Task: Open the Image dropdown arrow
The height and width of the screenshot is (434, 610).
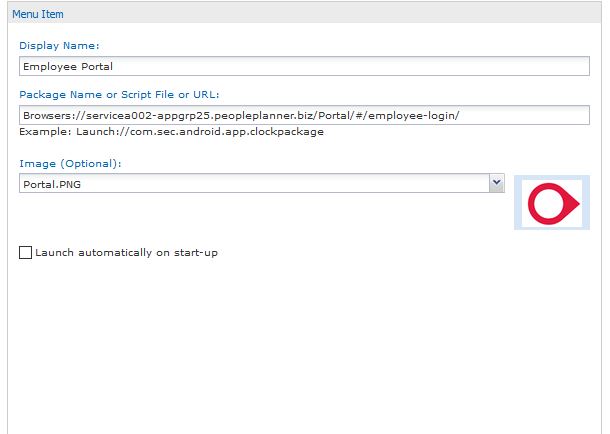Action: 496,183
